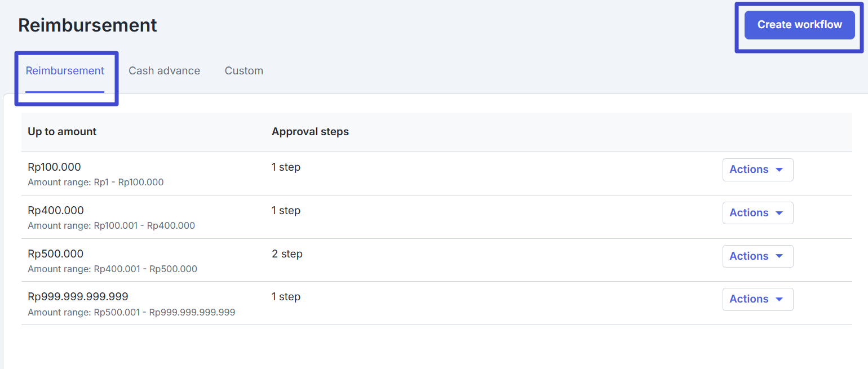This screenshot has width=868, height=369.
Task: Click the Amount range Rp400.001 - Rp500.000 text
Action: tap(112, 269)
